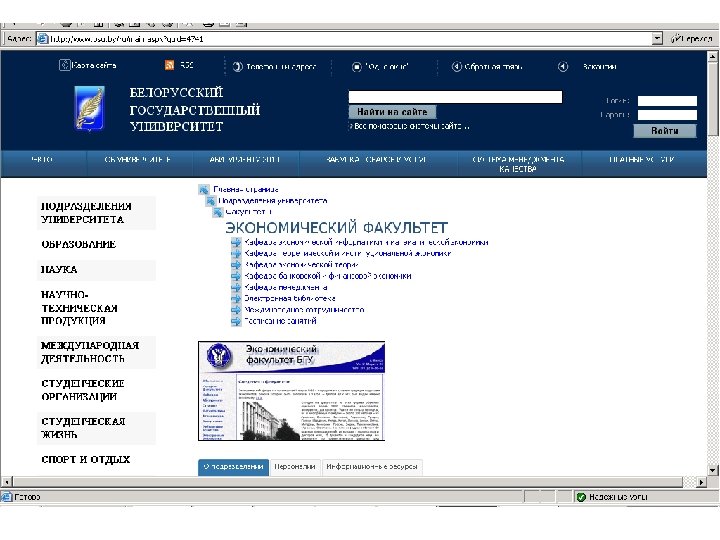
Task: Click the site search text field
Action: click(x=455, y=97)
